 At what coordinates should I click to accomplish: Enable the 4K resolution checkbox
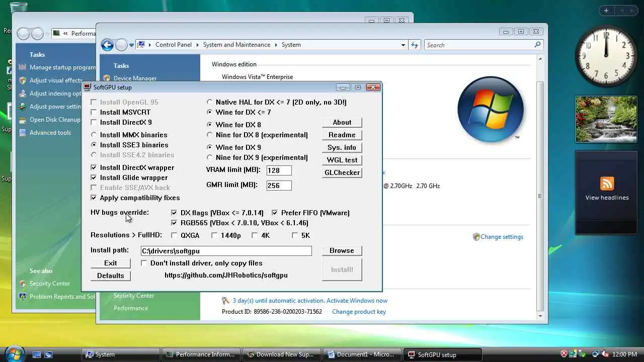tap(255, 235)
